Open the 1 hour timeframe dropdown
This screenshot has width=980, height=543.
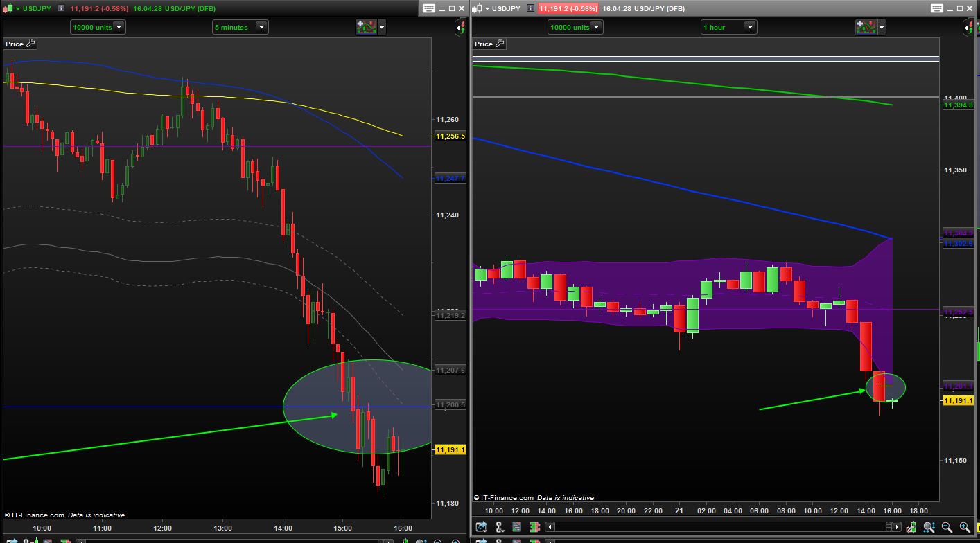[728, 27]
